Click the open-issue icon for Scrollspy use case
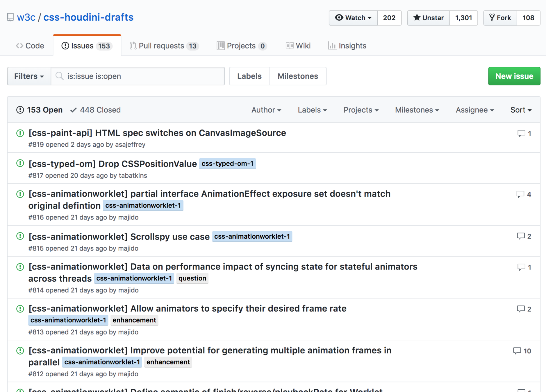Viewport: 546px width, 392px height. [20, 236]
